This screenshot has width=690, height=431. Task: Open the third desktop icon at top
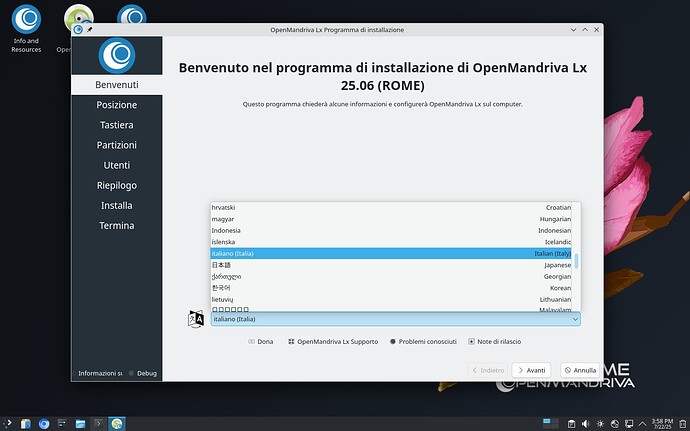point(131,18)
